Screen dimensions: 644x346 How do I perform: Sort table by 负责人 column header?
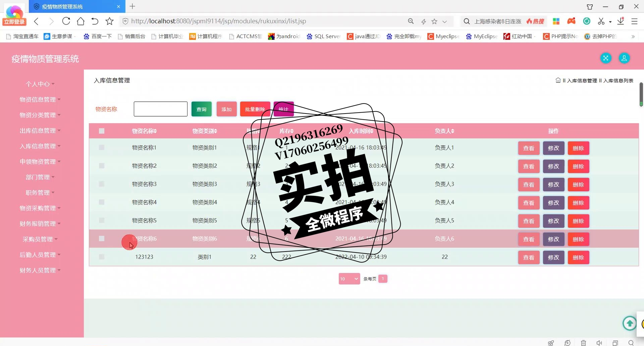coord(444,131)
